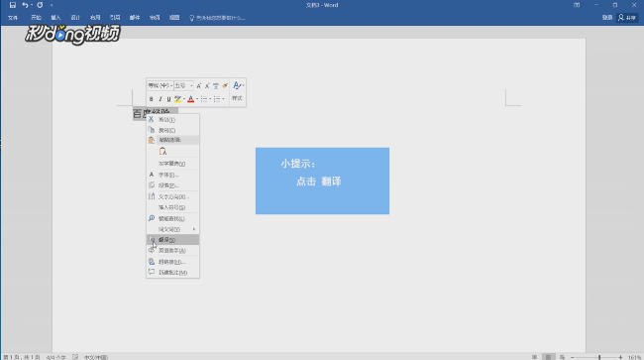
Task: Apply red font color button
Action: 190,99
